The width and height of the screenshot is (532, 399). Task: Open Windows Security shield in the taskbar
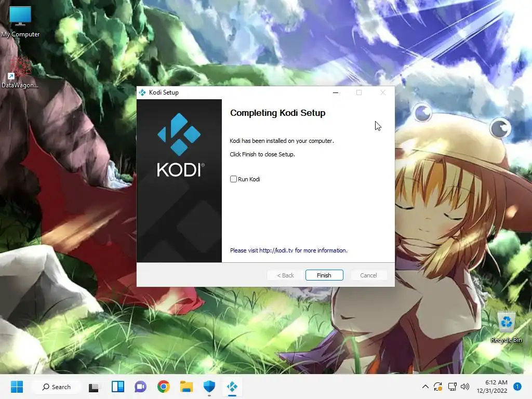click(209, 387)
